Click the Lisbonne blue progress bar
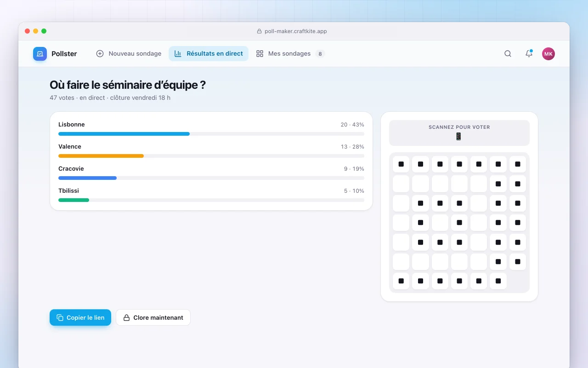 pos(124,134)
